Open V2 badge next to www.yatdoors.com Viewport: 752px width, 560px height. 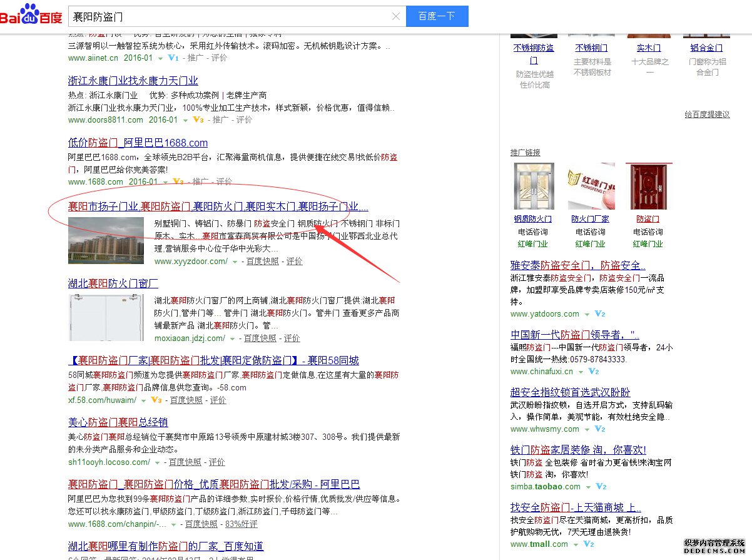pyautogui.click(x=599, y=314)
